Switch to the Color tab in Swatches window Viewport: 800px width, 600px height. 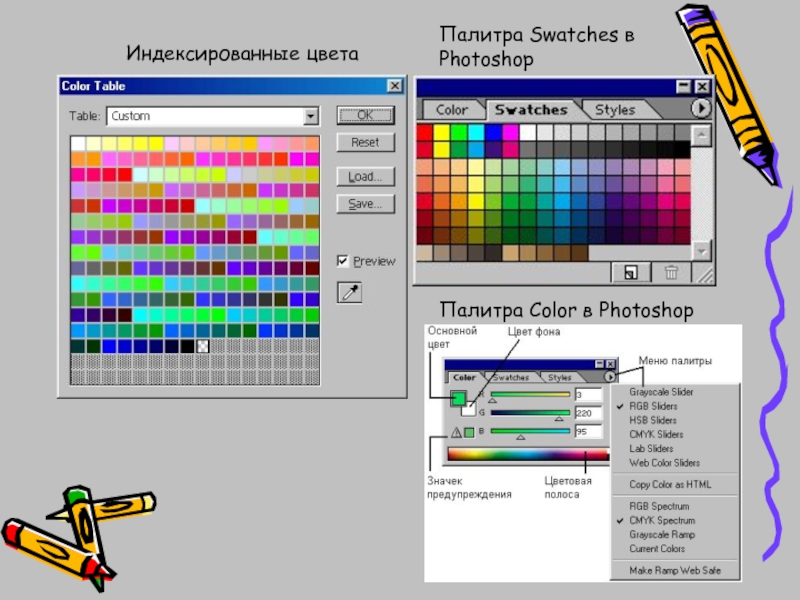coord(452,110)
